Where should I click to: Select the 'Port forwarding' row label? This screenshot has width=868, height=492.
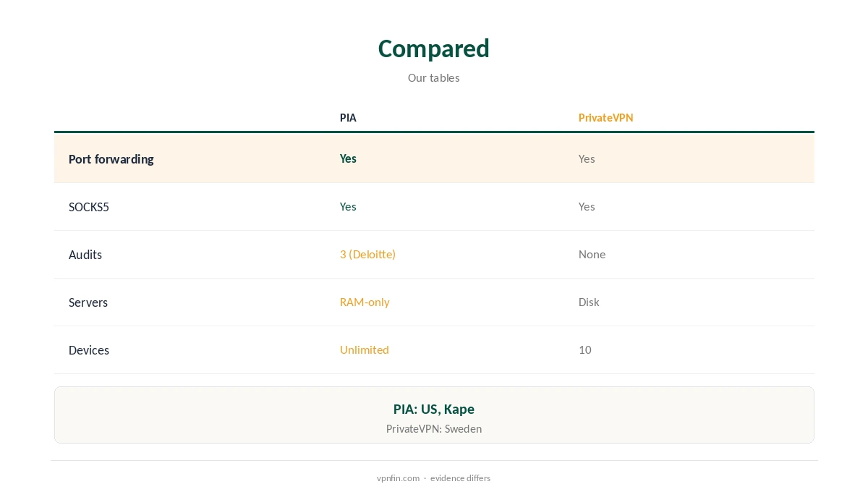[111, 158]
